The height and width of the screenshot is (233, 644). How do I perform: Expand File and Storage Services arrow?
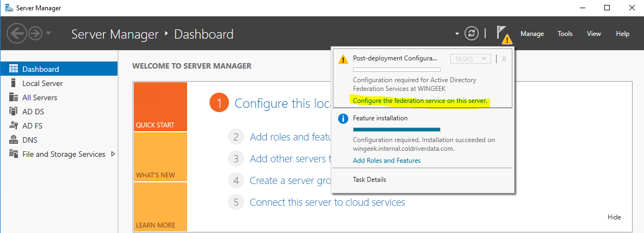tap(113, 154)
